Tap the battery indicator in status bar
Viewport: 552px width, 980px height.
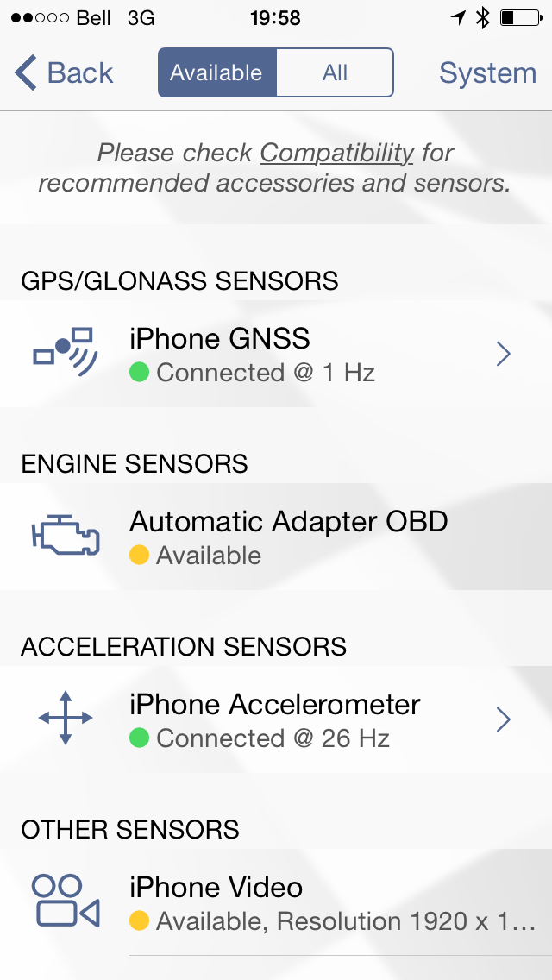(x=521, y=18)
